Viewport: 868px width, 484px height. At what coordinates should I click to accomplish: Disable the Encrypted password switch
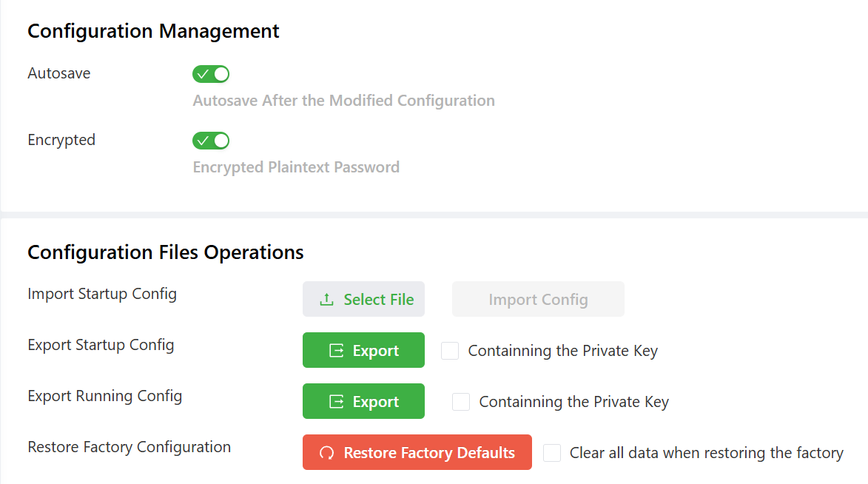pos(211,141)
